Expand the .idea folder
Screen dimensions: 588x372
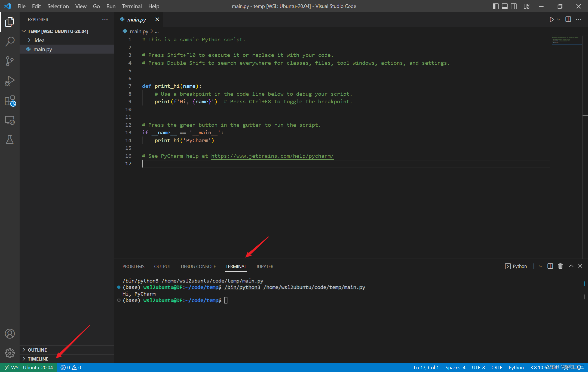[39, 40]
